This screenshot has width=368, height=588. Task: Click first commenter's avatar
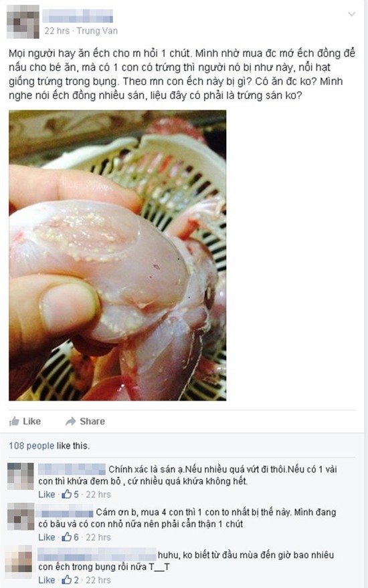point(21,476)
